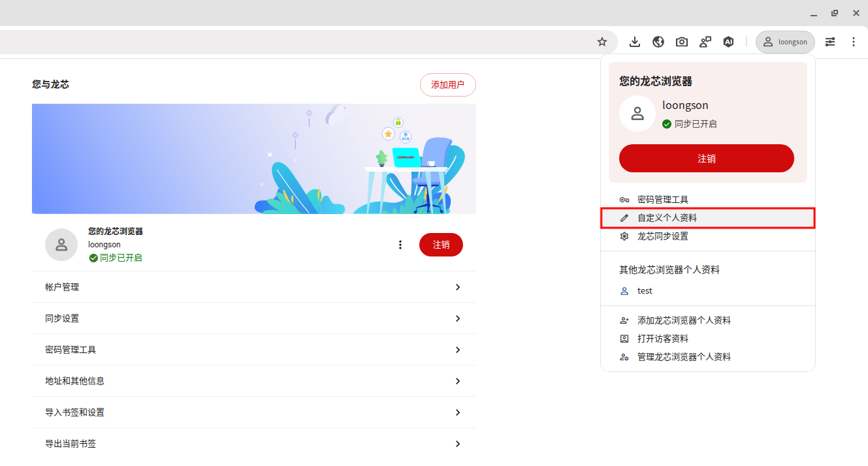
Task: Open the downloads toolbar icon
Action: click(634, 42)
